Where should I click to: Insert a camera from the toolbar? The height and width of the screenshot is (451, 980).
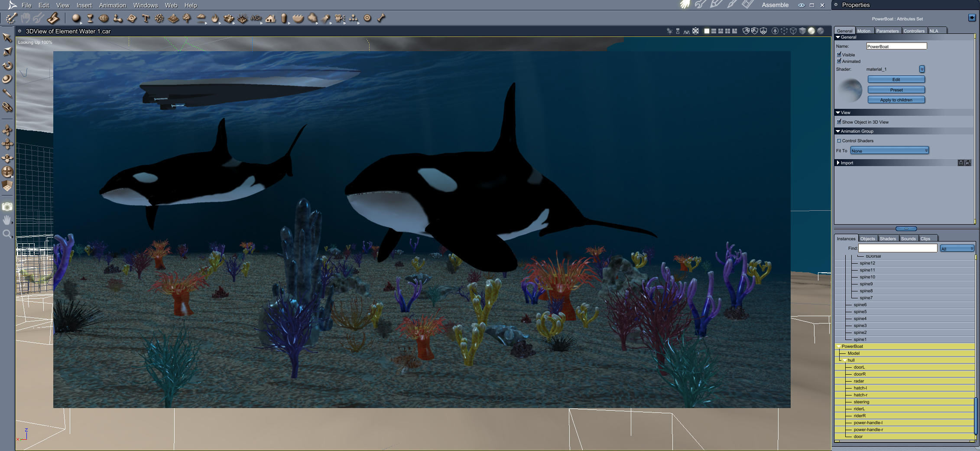point(340,18)
